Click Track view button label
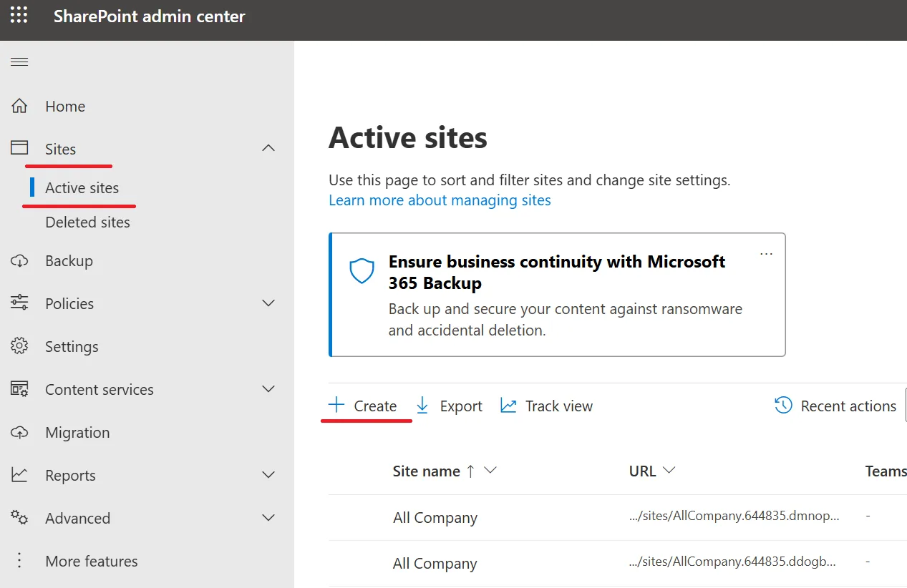The width and height of the screenshot is (907, 588). click(559, 406)
